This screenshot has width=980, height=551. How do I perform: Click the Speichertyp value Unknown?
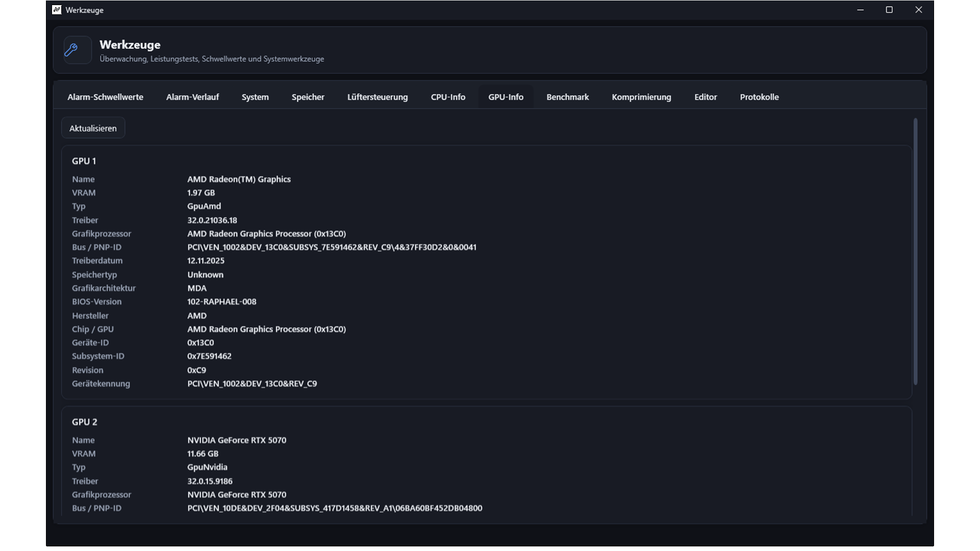pyautogui.click(x=205, y=274)
